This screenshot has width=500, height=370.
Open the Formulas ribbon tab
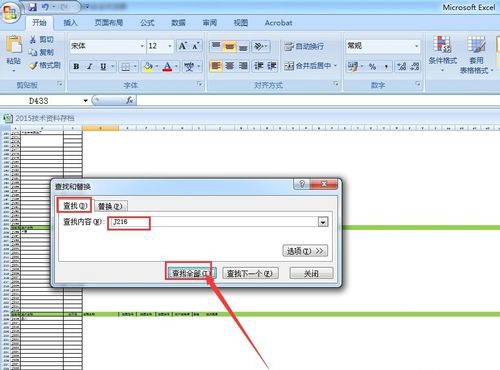[147, 23]
